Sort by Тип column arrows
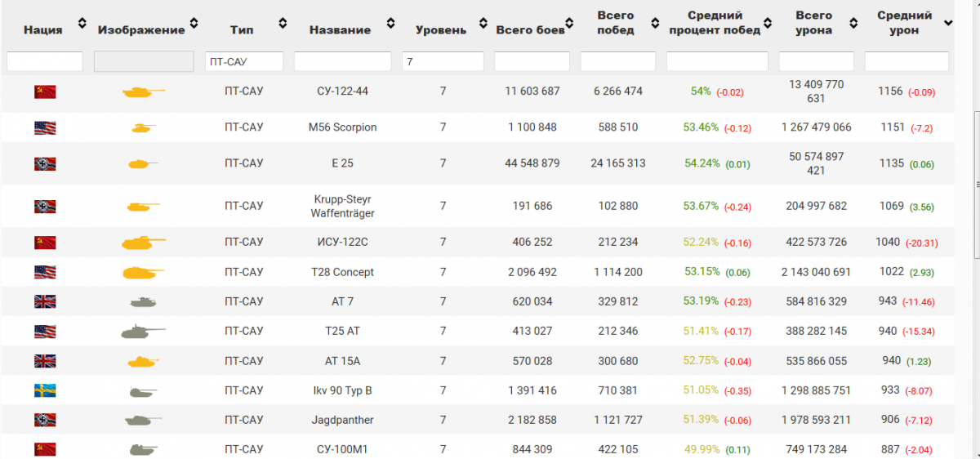980x459 pixels. point(283,23)
